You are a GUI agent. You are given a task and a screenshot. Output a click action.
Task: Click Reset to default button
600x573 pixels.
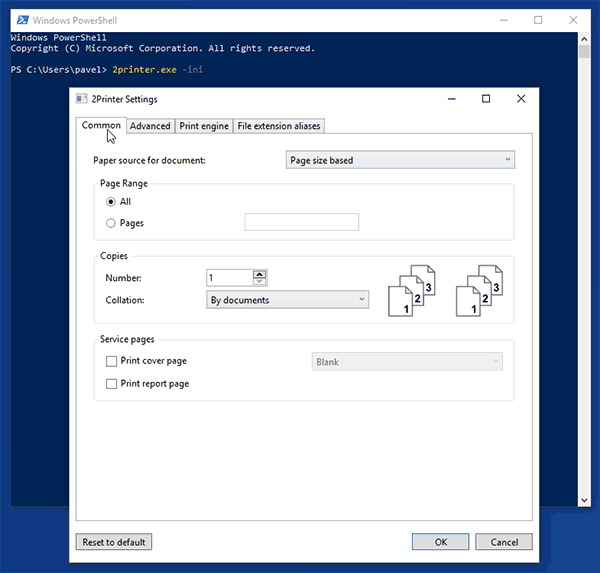[x=114, y=542]
